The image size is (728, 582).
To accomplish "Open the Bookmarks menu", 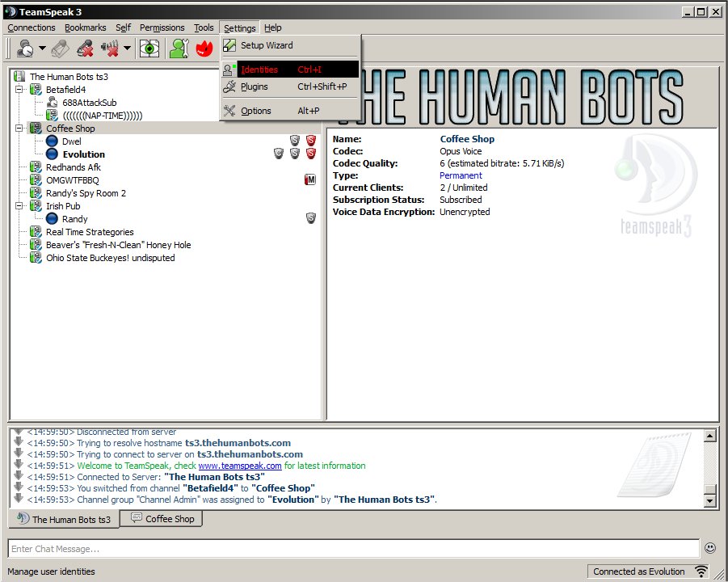I will pyautogui.click(x=86, y=27).
